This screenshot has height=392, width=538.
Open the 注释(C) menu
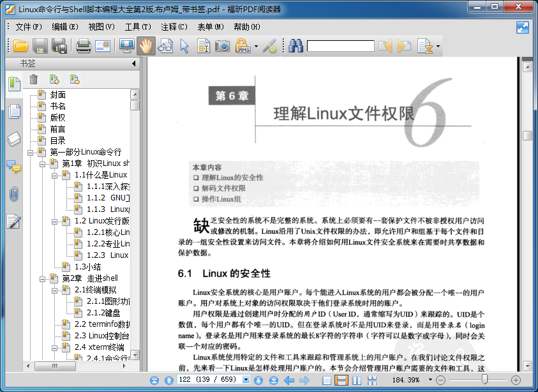coord(174,27)
